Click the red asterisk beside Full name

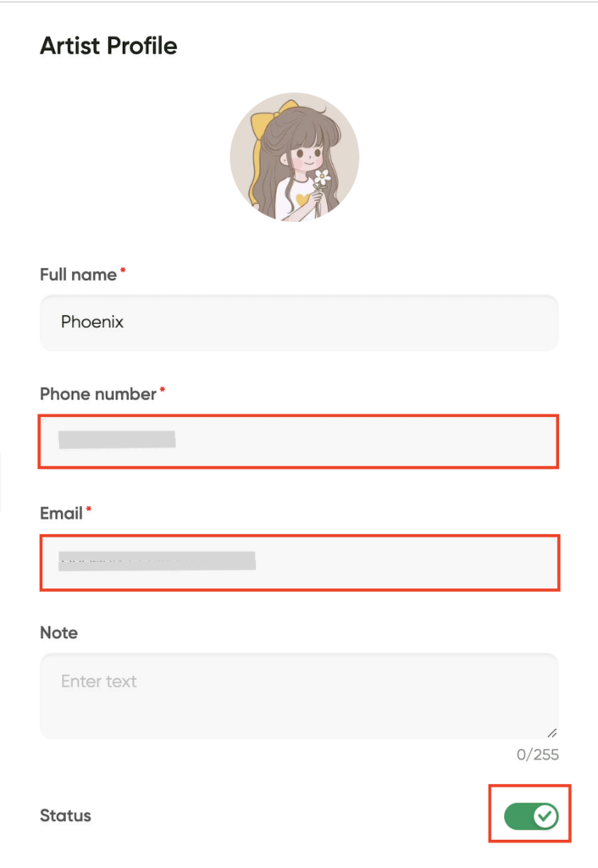click(x=123, y=270)
